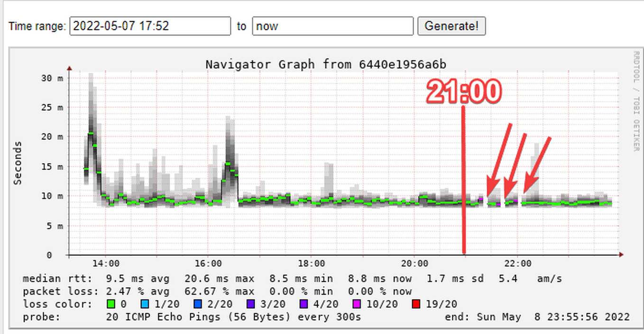The height and width of the screenshot is (334, 644).
Task: Click the '20.6 ms max' rtt value
Action: pyautogui.click(x=220, y=279)
